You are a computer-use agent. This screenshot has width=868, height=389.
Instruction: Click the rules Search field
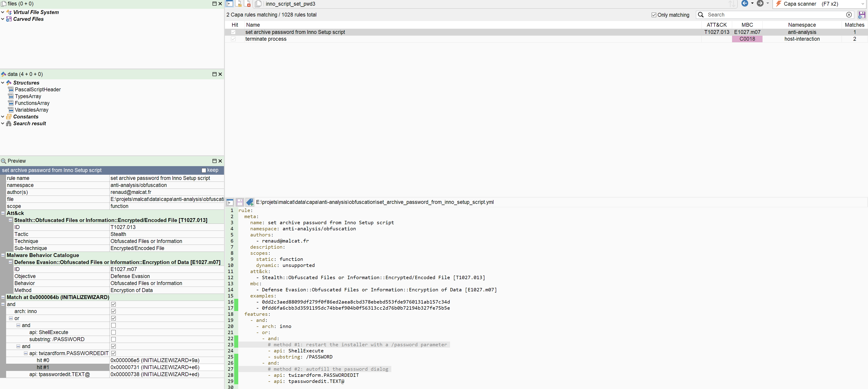pyautogui.click(x=775, y=15)
